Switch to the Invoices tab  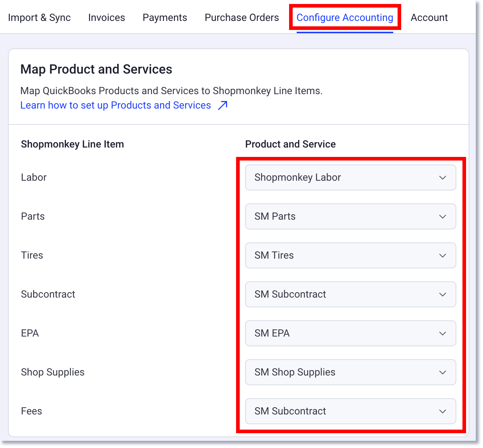(107, 17)
